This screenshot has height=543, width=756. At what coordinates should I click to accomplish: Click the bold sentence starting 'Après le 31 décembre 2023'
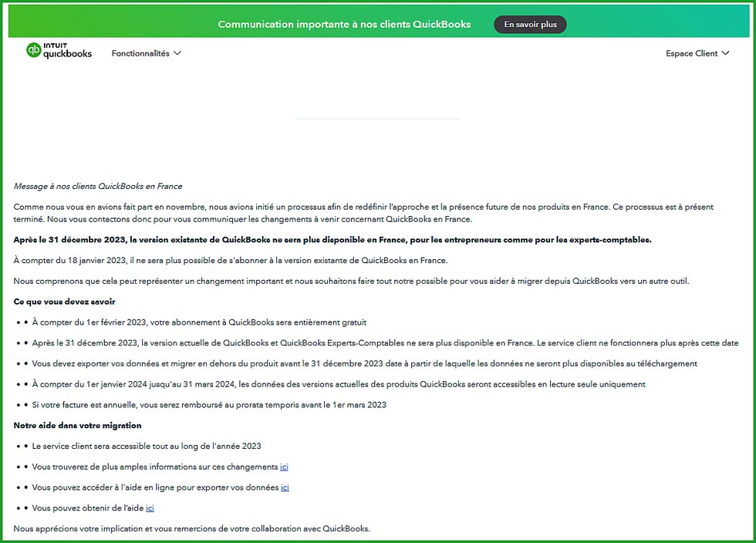[x=332, y=239]
